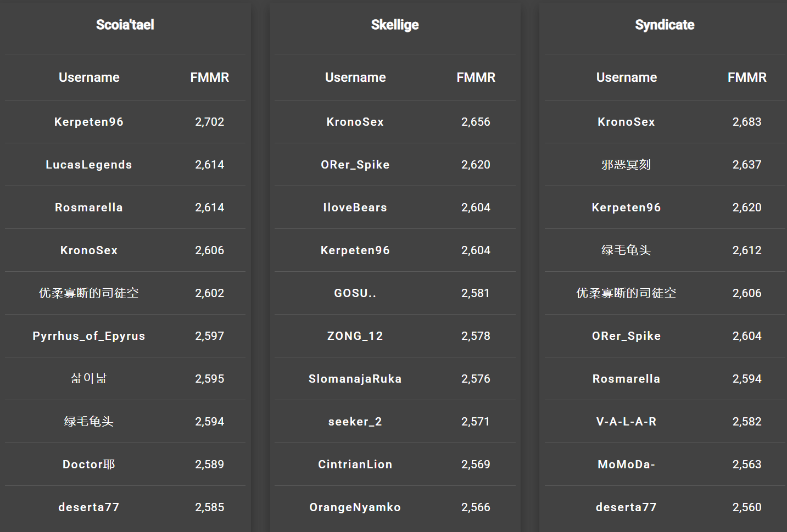Screen dimensions: 787x532
Task: Sort Skellige table by Username header
Action: click(355, 77)
